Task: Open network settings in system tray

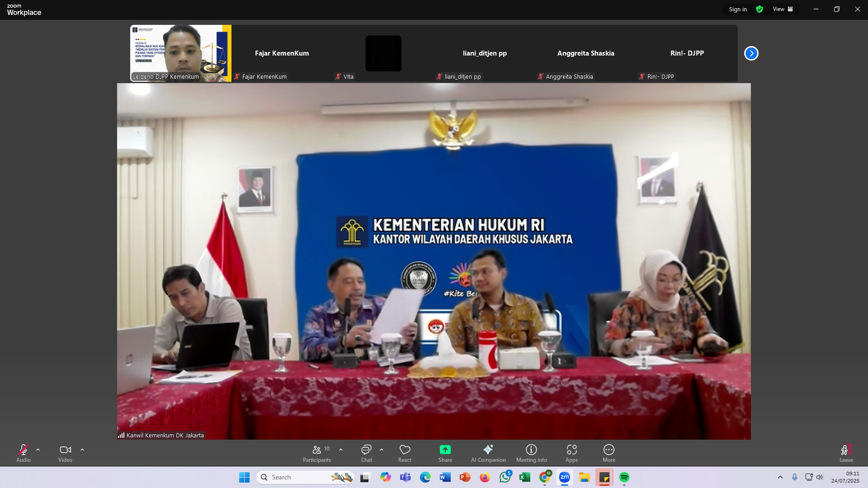Action: coord(809,477)
